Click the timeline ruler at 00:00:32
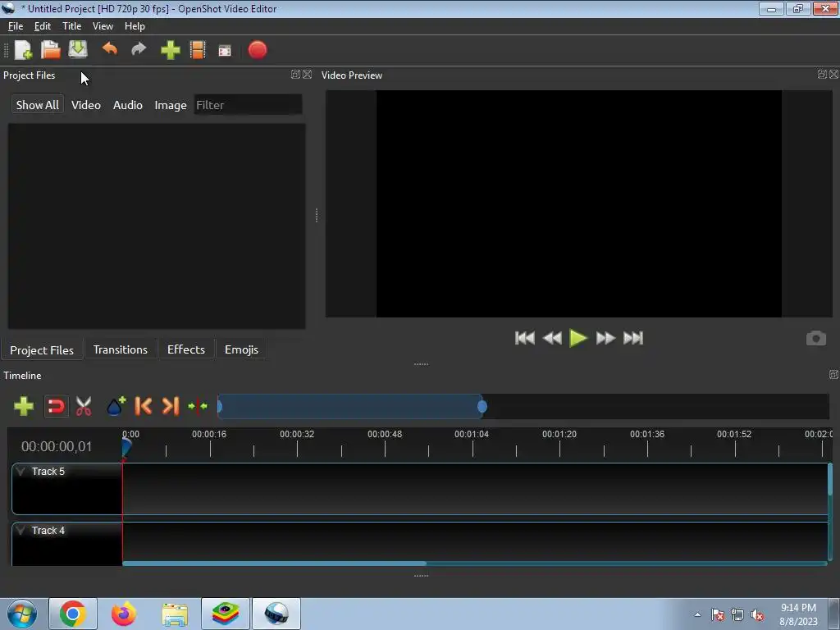Image resolution: width=840 pixels, height=630 pixels. (x=297, y=434)
